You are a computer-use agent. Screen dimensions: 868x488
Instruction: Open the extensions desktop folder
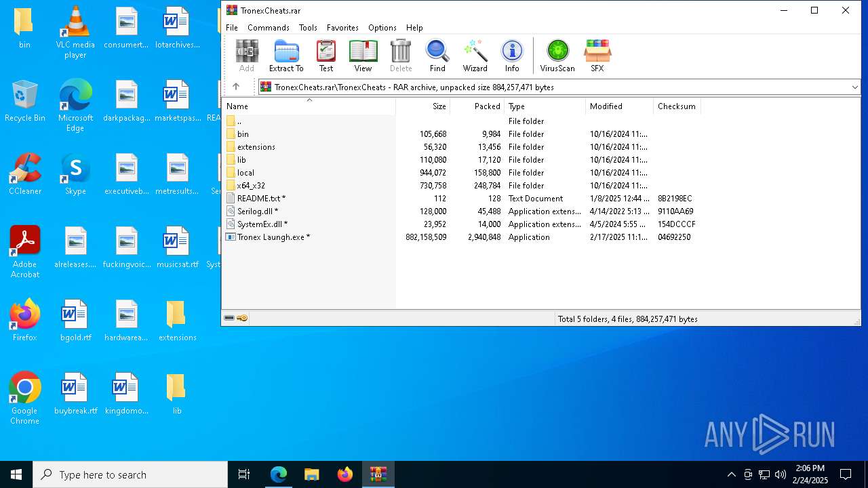177,320
